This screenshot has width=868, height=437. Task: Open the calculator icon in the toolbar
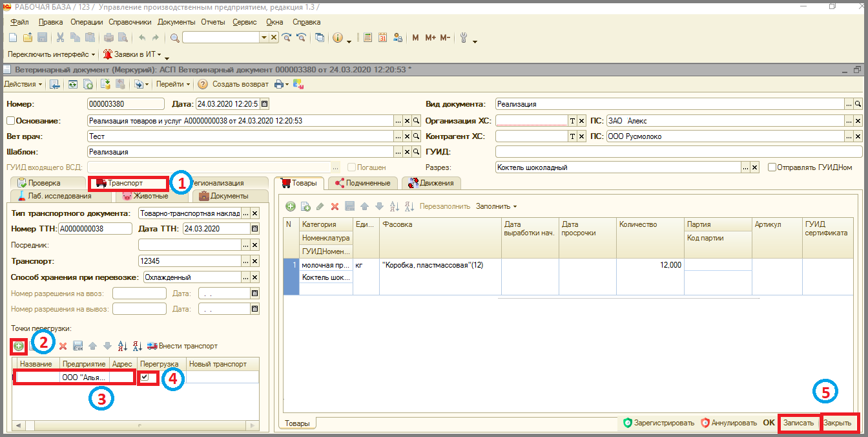tap(367, 37)
